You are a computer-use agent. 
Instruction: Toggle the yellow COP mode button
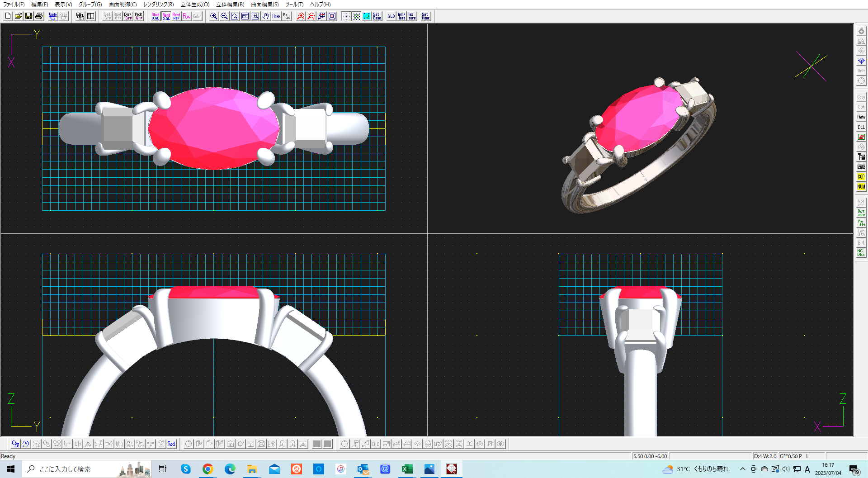(861, 177)
